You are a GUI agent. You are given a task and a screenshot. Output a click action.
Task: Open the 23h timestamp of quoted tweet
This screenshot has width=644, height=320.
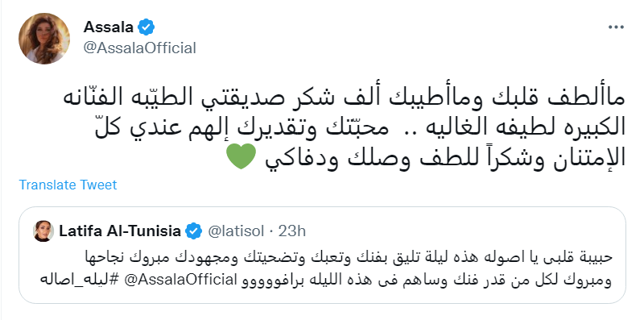click(292, 231)
